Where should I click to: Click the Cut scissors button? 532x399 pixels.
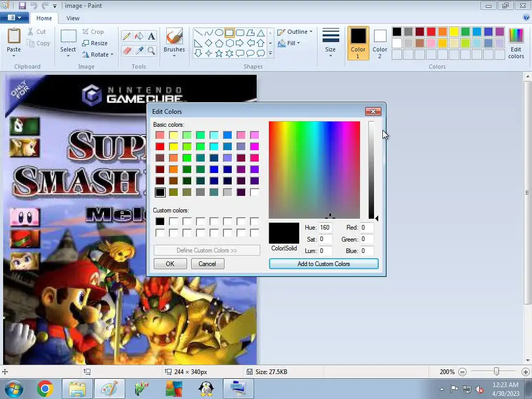tap(37, 32)
